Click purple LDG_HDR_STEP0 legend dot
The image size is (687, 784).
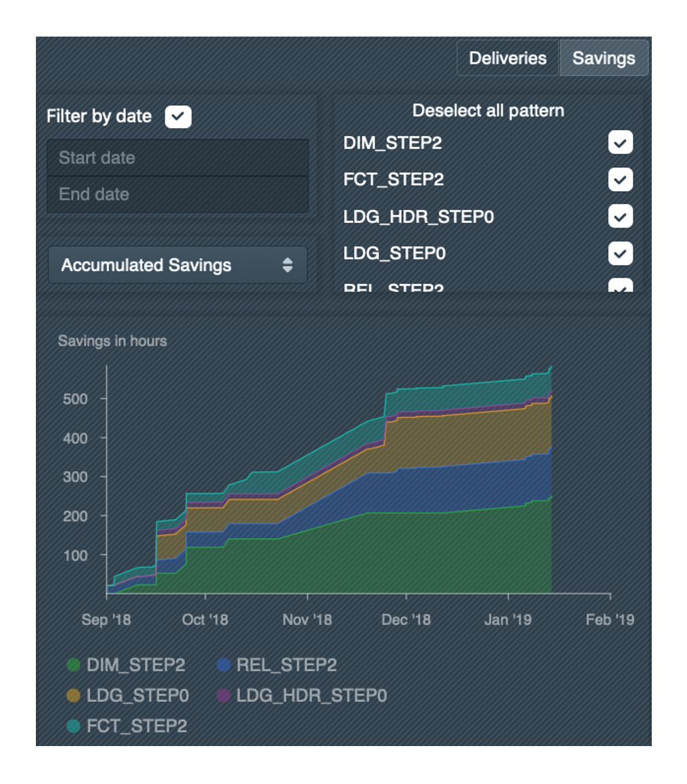pyautogui.click(x=224, y=696)
